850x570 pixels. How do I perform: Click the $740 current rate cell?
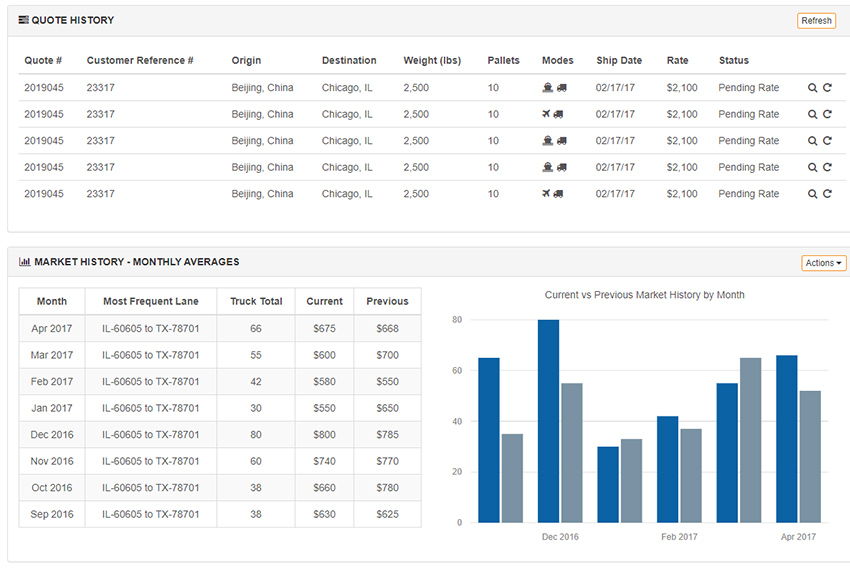[324, 461]
